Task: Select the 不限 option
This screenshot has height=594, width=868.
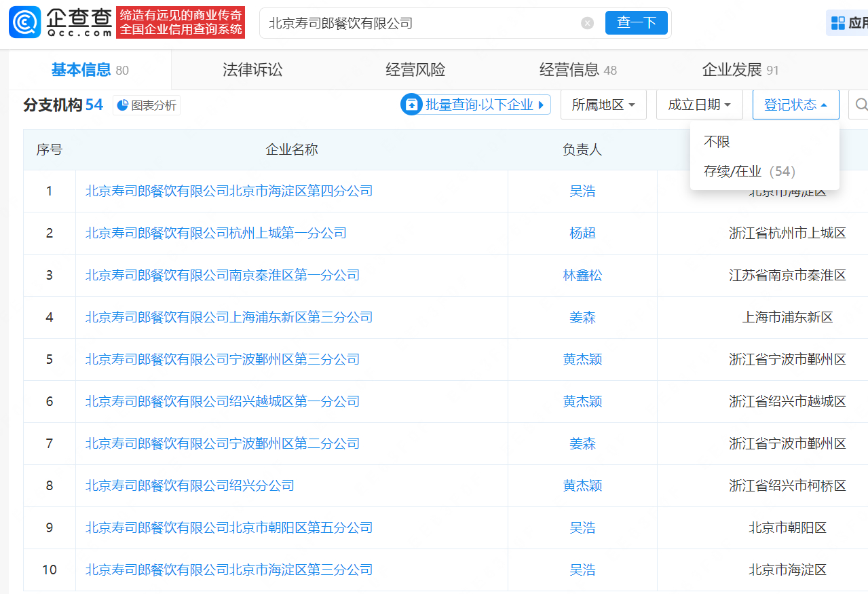Action: click(x=717, y=141)
